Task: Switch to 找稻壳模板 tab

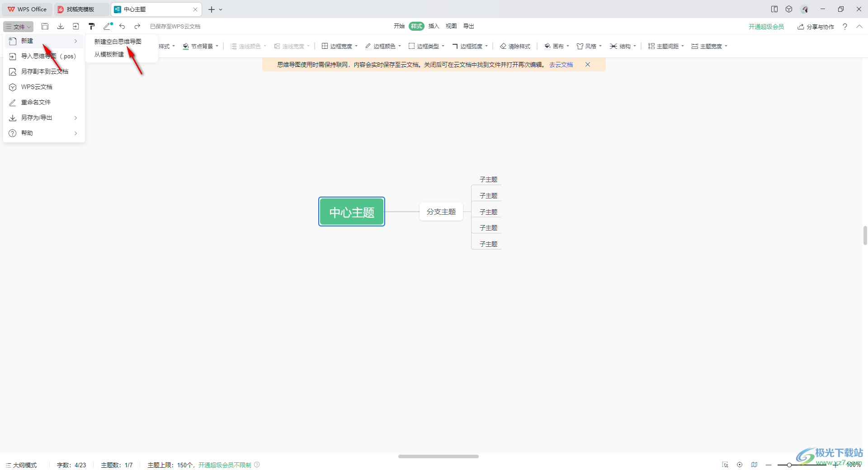Action: tap(80, 9)
